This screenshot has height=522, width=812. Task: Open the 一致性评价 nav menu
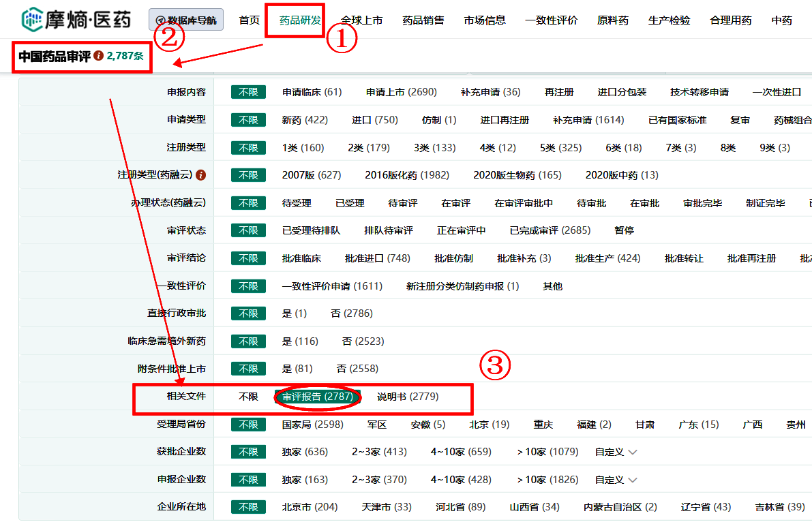551,20
